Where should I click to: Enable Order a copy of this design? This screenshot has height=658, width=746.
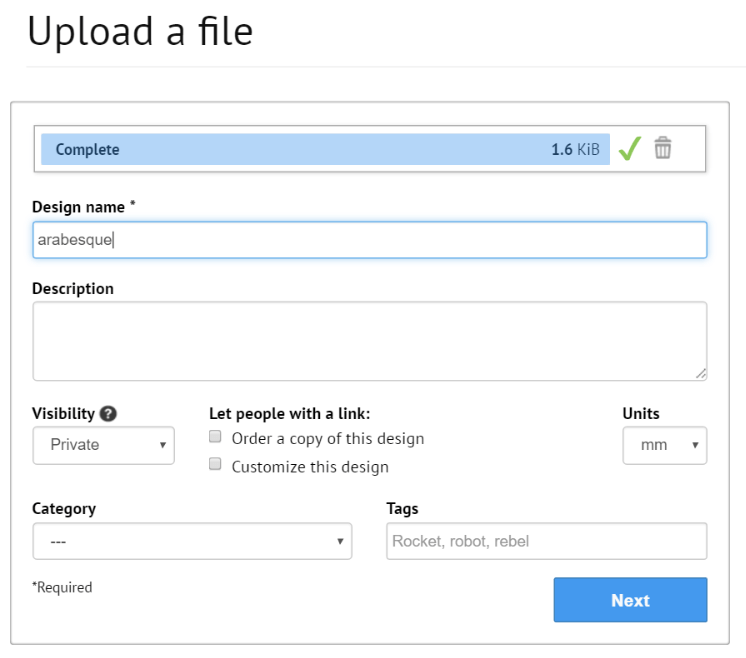[215, 436]
